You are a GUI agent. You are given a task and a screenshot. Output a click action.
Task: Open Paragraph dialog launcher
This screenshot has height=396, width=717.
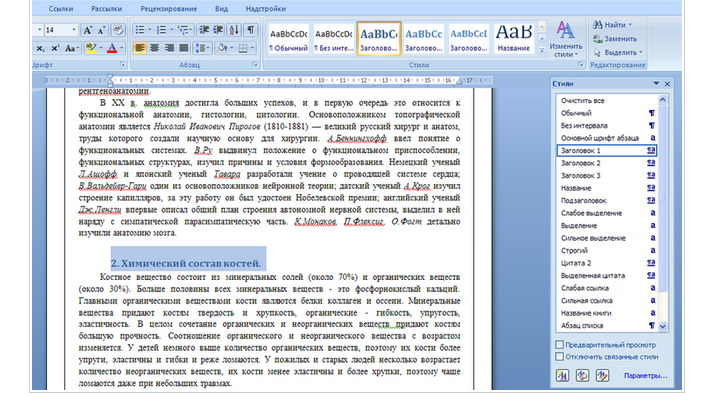pyautogui.click(x=255, y=65)
